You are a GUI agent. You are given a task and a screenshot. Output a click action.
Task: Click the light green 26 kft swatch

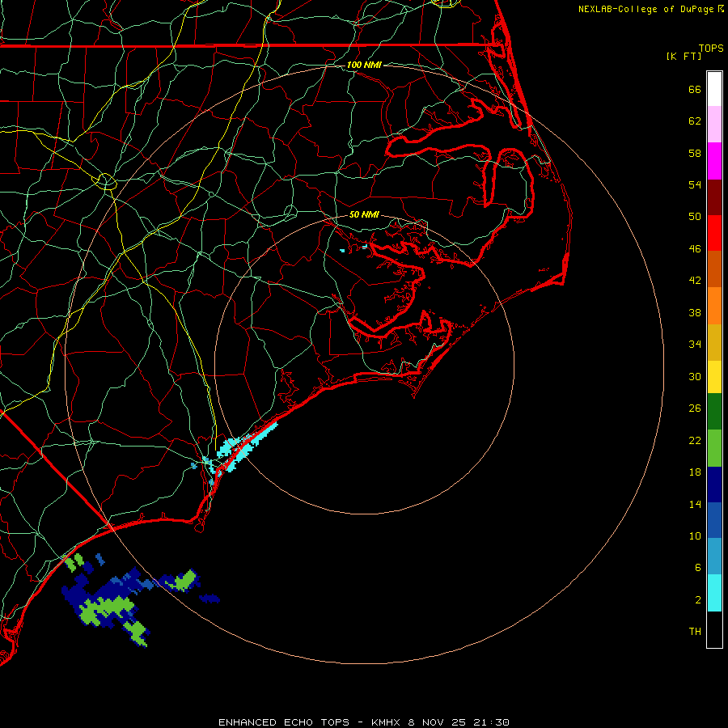point(714,448)
